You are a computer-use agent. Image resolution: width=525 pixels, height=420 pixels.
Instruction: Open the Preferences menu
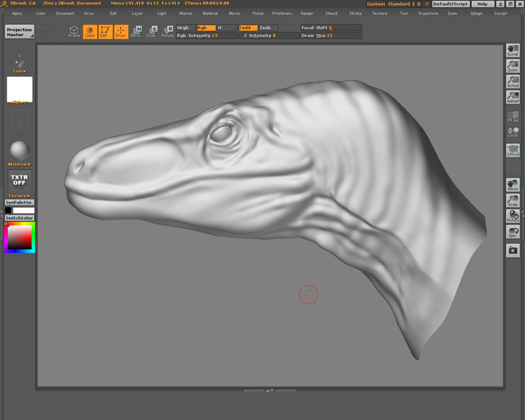[x=283, y=13]
